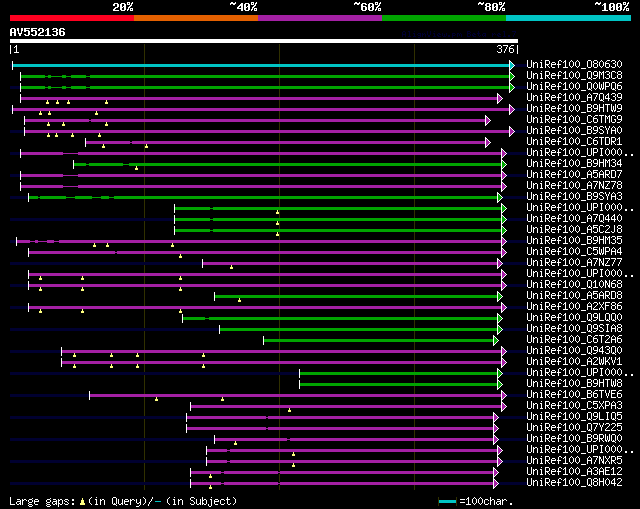Click the UniRef100_B9SYA0 label
Image resolution: width=640 pixels, height=509 pixels.
pyautogui.click(x=574, y=131)
